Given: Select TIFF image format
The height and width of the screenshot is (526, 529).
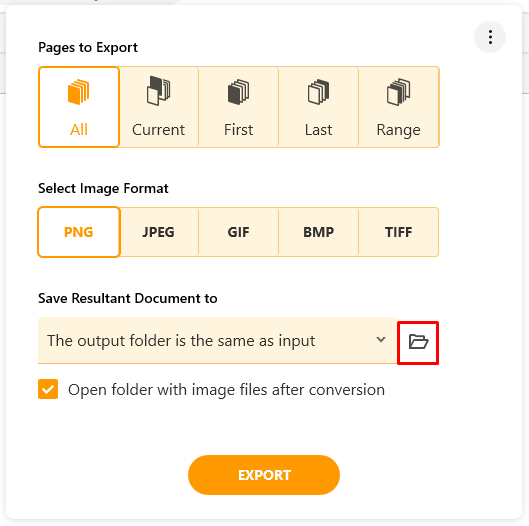Looking at the screenshot, I should point(398,232).
